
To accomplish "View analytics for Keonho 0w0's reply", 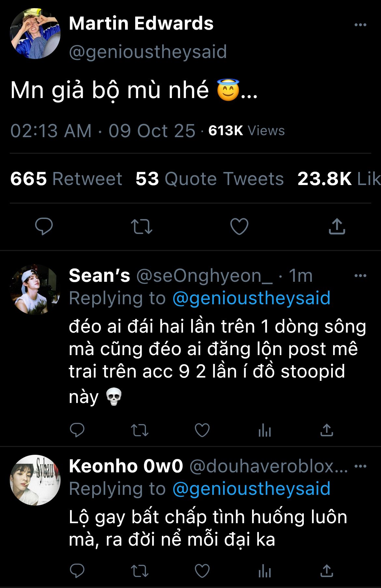I will (x=264, y=571).
